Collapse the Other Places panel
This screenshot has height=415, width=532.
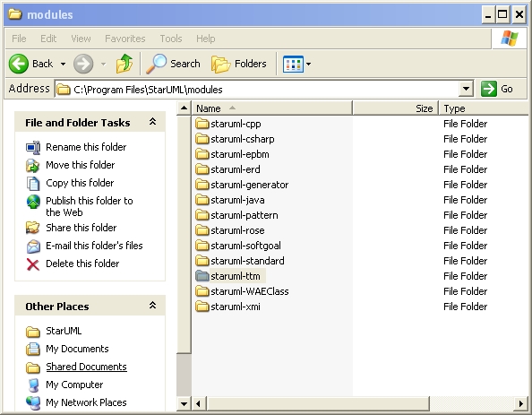152,306
